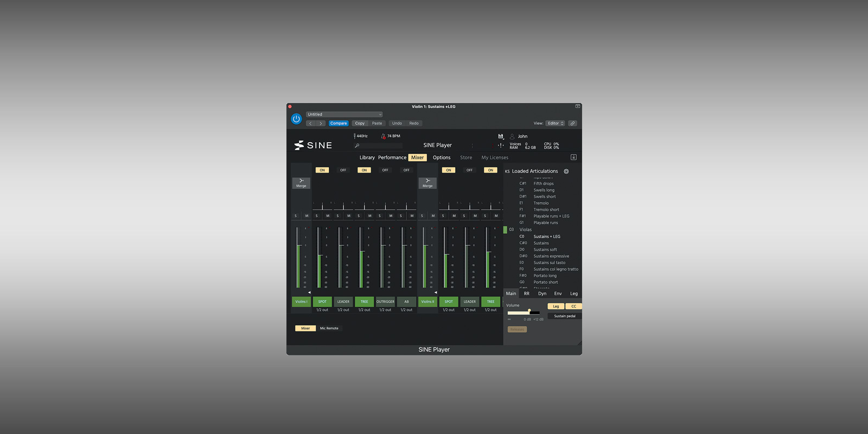Turn on the OUTRIGGER mic OFF switch
868x434 pixels.
[x=385, y=170]
